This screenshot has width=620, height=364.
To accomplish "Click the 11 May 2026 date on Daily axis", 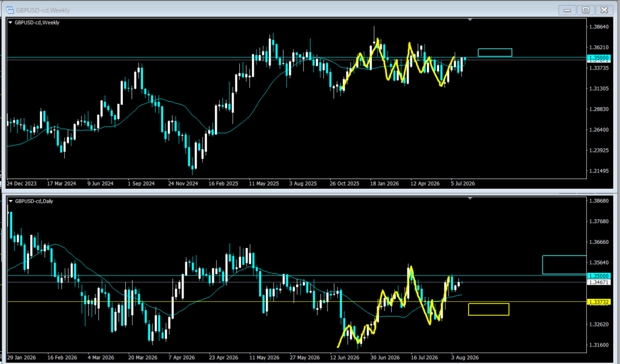I will tap(264, 358).
